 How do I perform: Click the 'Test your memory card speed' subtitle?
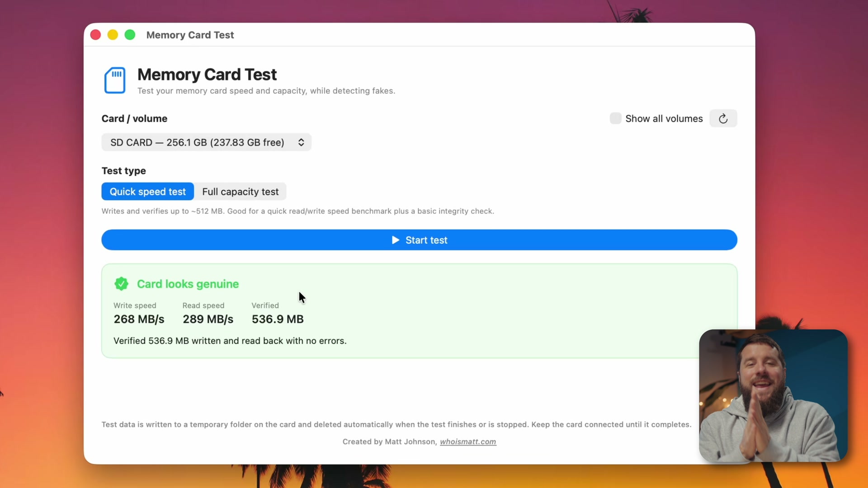266,91
